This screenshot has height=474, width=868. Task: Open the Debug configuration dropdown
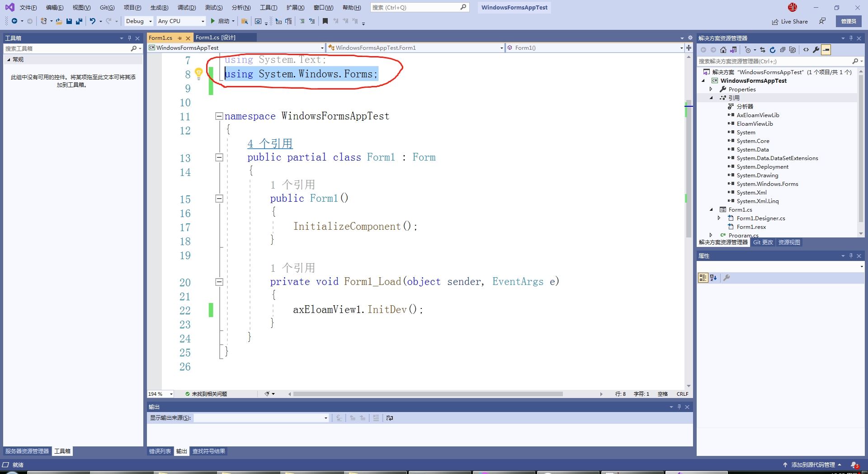pyautogui.click(x=139, y=21)
